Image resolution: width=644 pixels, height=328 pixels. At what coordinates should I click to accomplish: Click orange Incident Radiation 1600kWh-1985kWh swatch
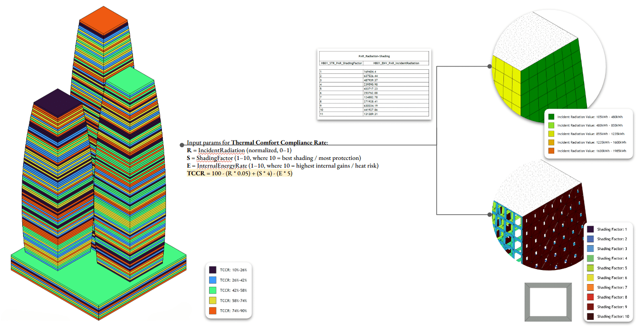[x=551, y=151]
